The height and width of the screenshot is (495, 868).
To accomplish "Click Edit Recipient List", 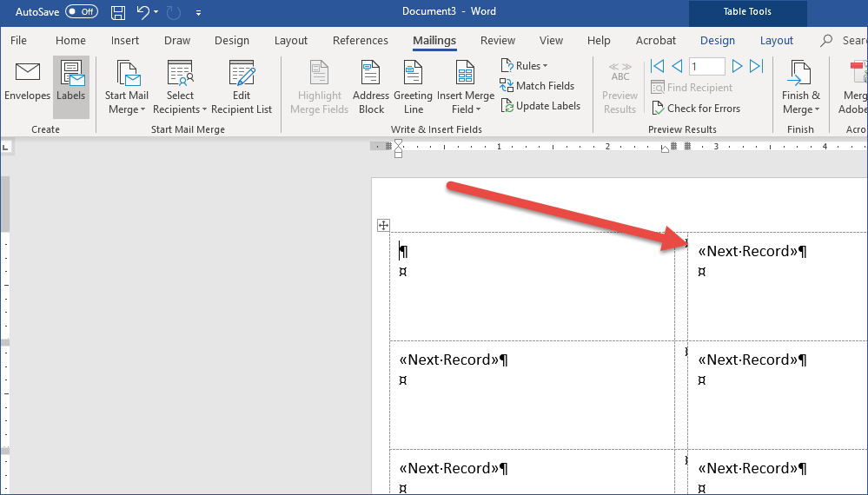I will coord(242,88).
